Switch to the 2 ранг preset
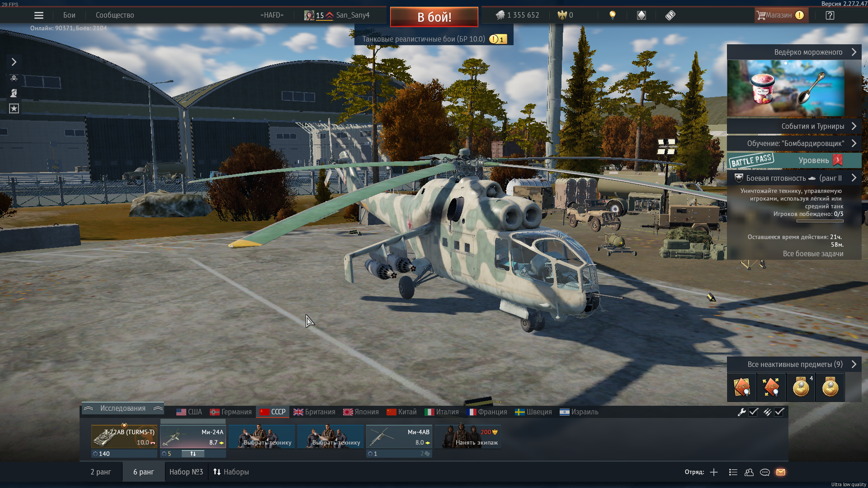Image resolution: width=868 pixels, height=488 pixels. click(x=101, y=472)
